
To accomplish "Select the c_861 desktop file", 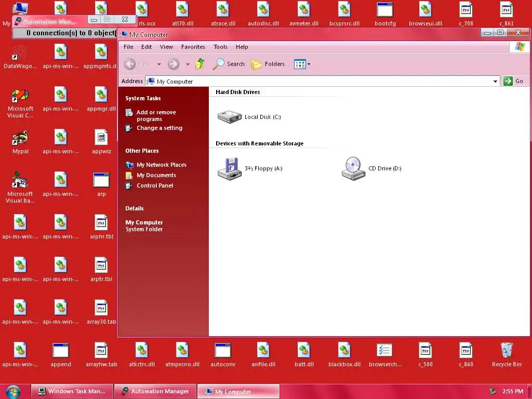I will coord(507,14).
